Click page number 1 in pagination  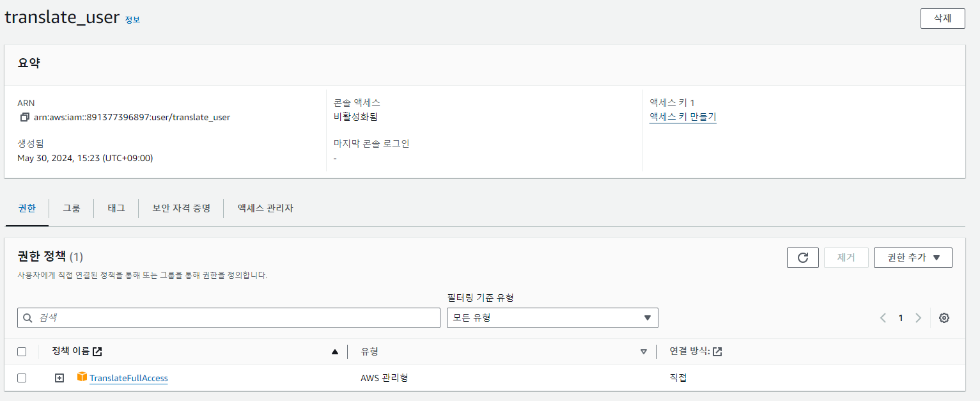point(901,318)
